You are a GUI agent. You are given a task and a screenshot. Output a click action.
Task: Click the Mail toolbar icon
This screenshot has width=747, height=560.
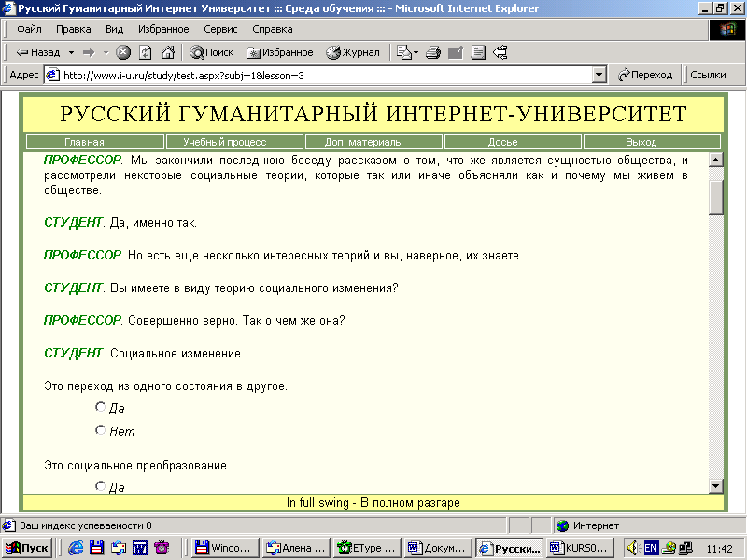404,52
